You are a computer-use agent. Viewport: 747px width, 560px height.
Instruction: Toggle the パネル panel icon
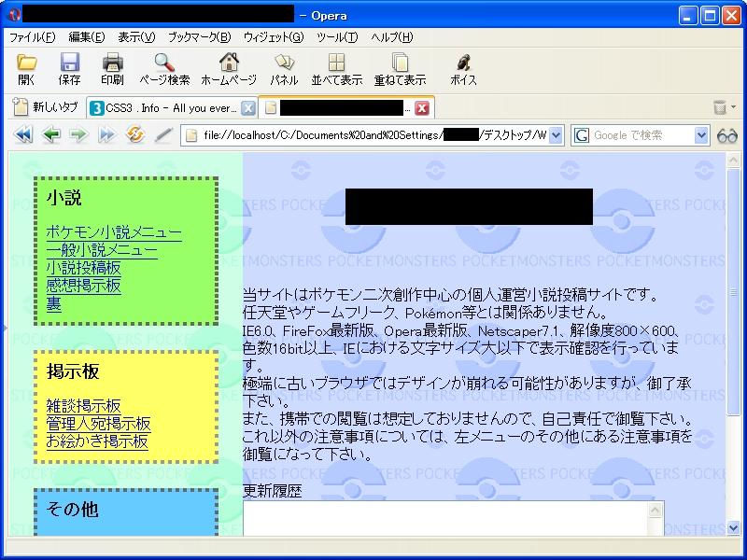click(285, 63)
